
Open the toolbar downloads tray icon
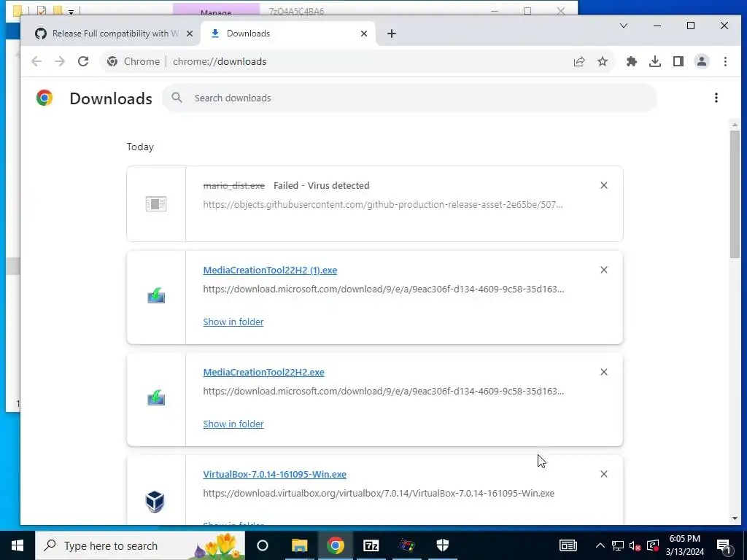point(655,61)
